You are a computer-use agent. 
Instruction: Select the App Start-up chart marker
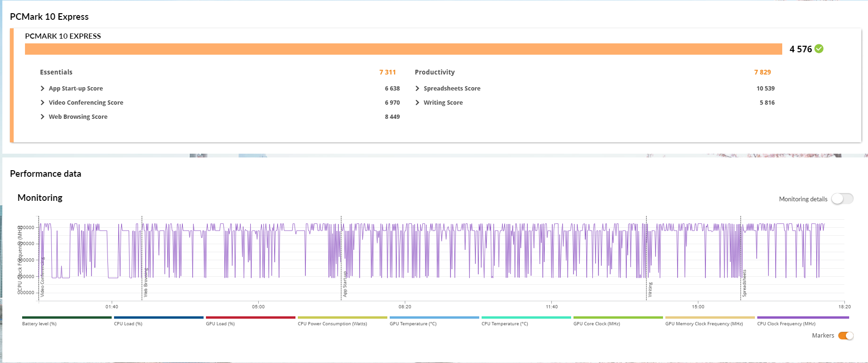[x=345, y=284]
